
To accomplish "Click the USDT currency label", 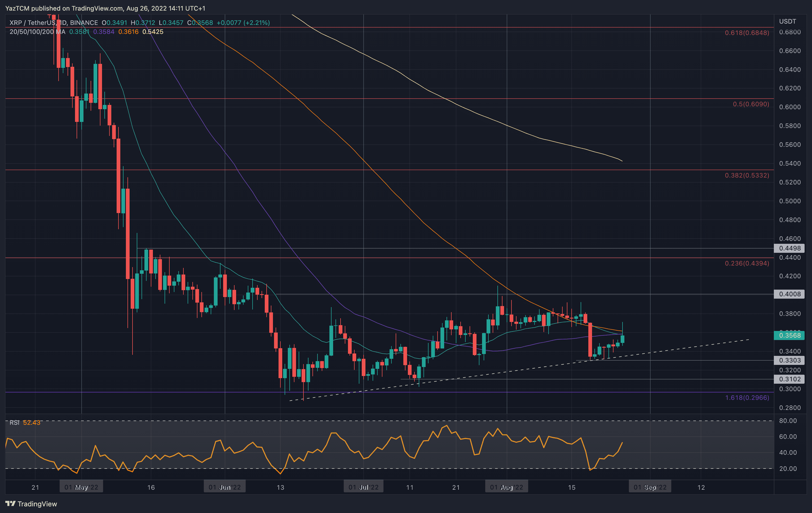I will pyautogui.click(x=787, y=21).
